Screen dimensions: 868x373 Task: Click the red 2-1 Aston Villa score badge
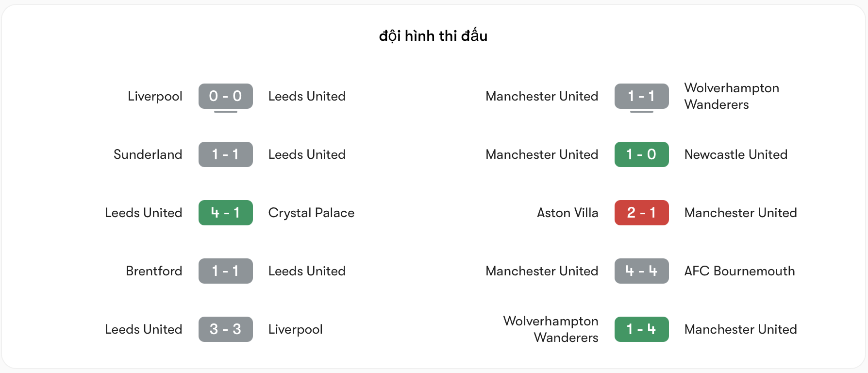pos(641,213)
